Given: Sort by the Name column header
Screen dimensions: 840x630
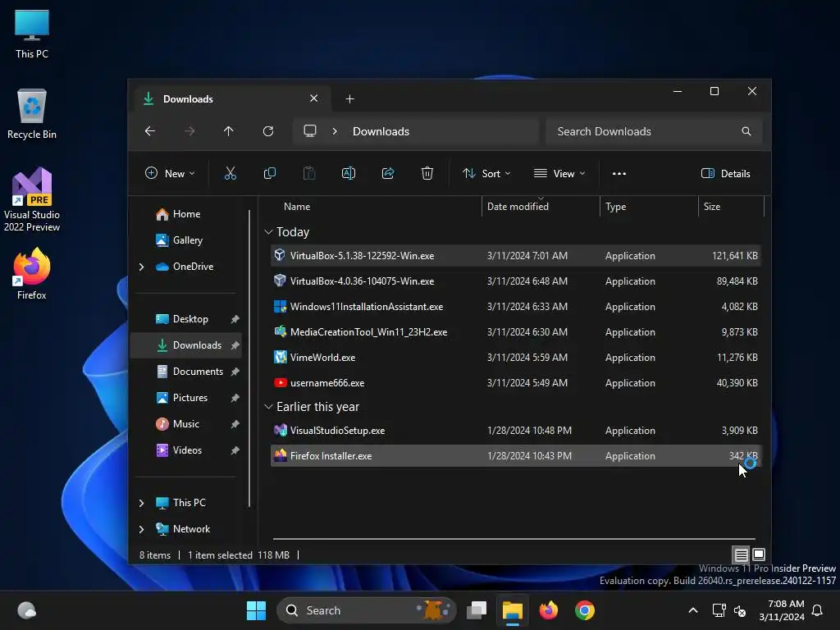Looking at the screenshot, I should click(x=375, y=206).
